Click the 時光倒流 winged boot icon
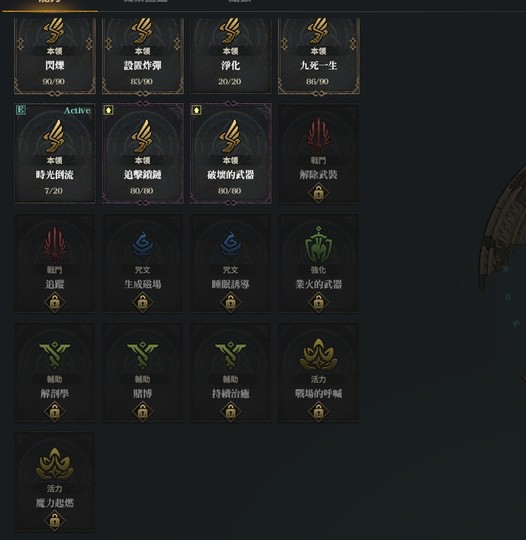Viewport: 526px width, 540px height. (x=54, y=137)
